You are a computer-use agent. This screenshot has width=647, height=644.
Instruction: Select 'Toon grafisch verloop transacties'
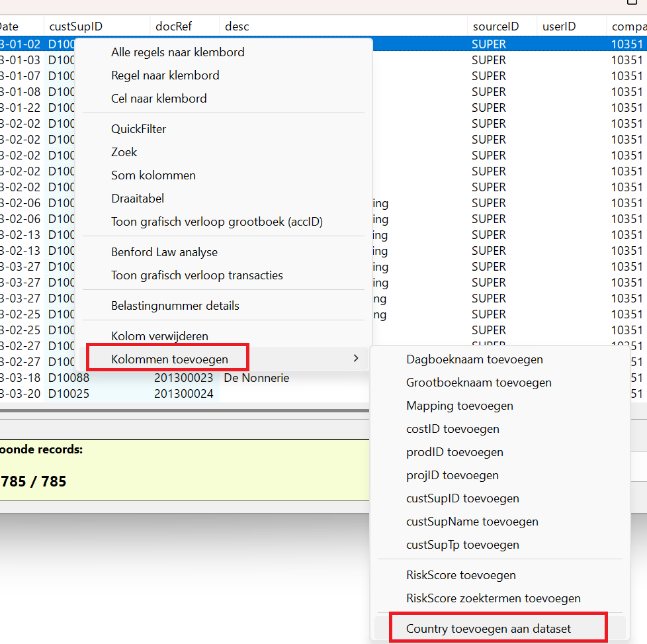point(196,275)
